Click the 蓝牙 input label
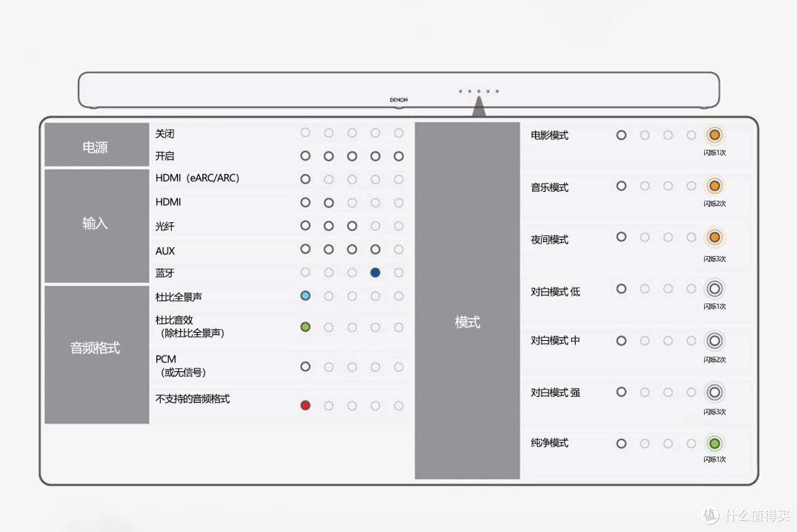This screenshot has height=532, width=797. pos(165,273)
